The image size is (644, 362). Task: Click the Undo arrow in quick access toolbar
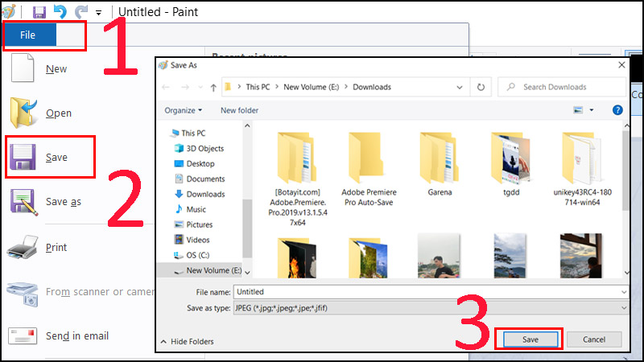(60, 12)
